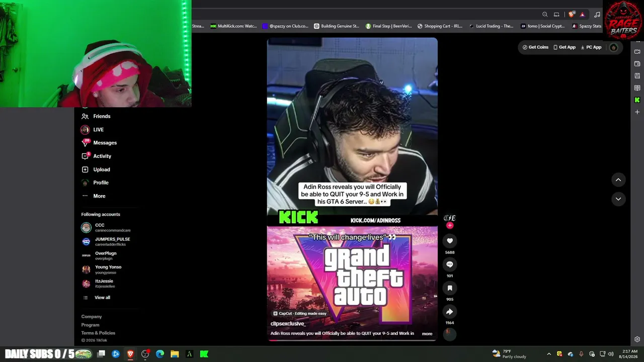Open the '@spazzy on Club.co...' bookmark

(x=285, y=26)
